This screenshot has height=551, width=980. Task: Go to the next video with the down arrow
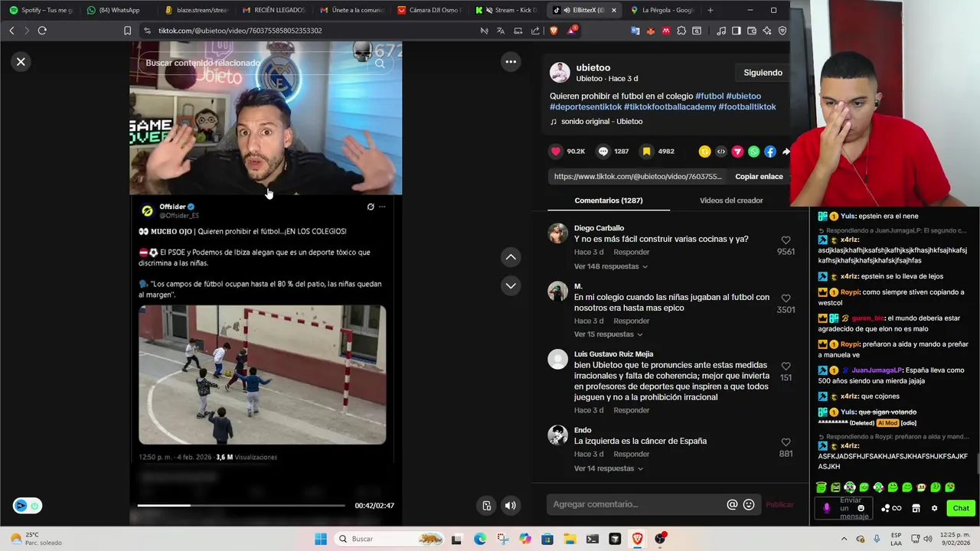(x=511, y=285)
